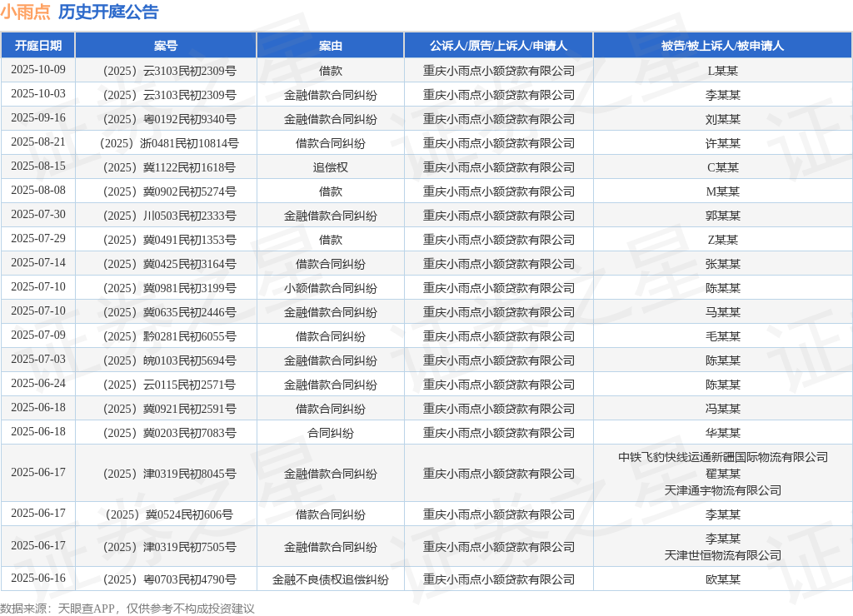Screen dimensions: 853x616
Task: Click defendant 冯某某
Action: point(722,409)
